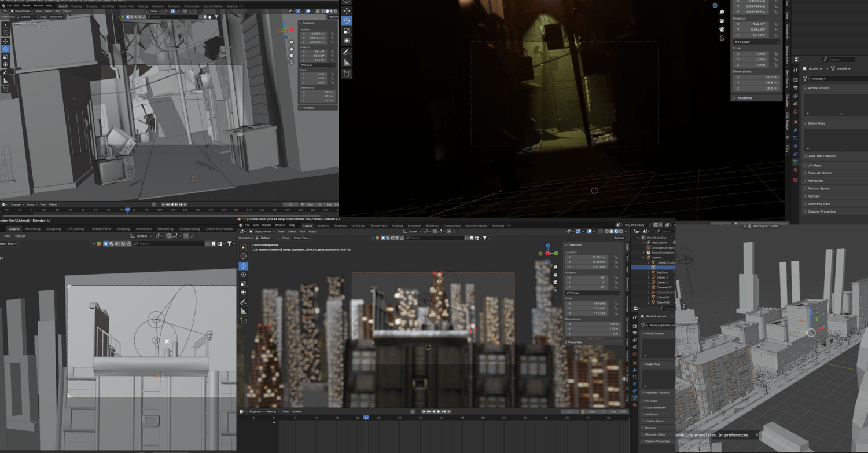Open Material tab in Aerial_Explosion properties

pos(635,405)
